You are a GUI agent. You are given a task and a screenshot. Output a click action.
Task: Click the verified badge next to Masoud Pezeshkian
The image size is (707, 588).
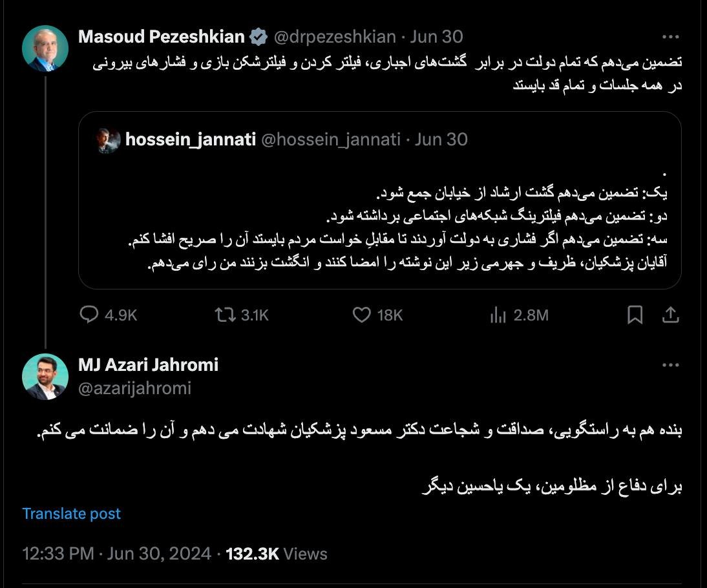259,37
